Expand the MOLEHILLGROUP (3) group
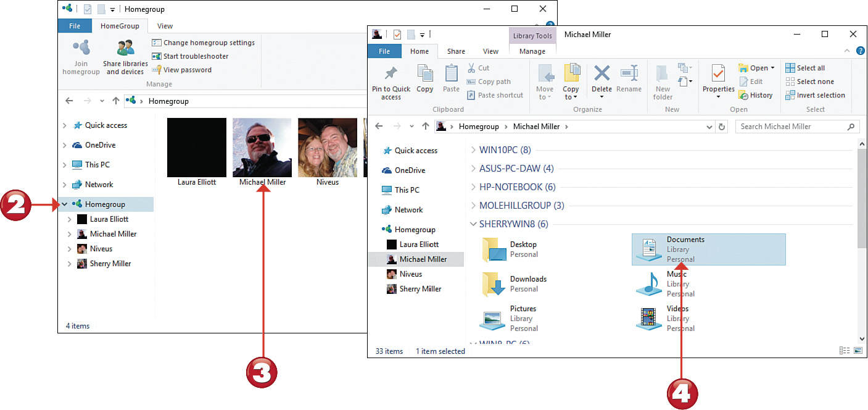The height and width of the screenshot is (410, 868). [x=474, y=206]
